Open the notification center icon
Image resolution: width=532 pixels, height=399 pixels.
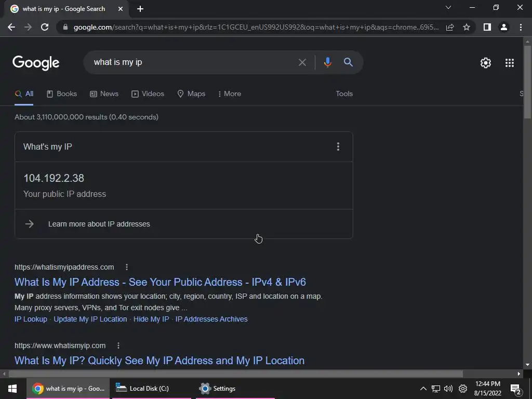(x=515, y=389)
